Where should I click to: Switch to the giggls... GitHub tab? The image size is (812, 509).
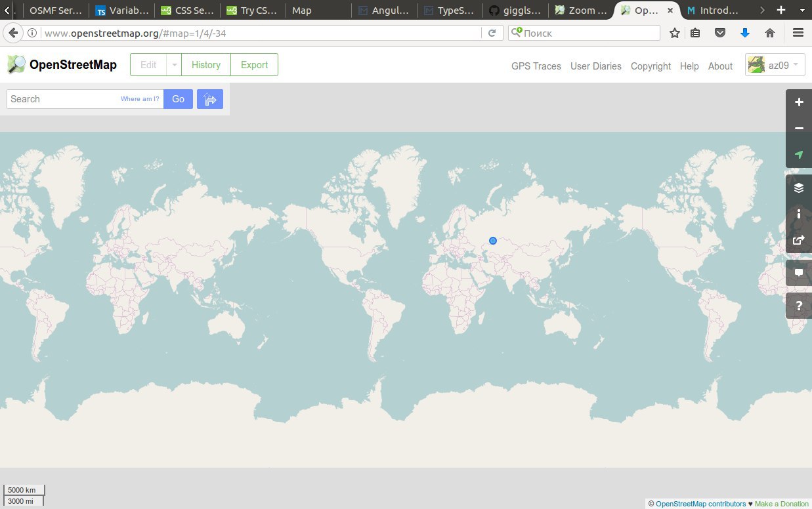(515, 10)
